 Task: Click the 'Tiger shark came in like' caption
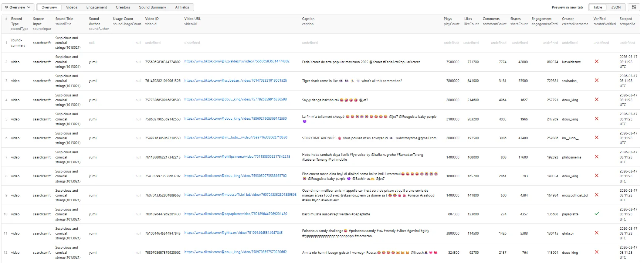click(352, 81)
